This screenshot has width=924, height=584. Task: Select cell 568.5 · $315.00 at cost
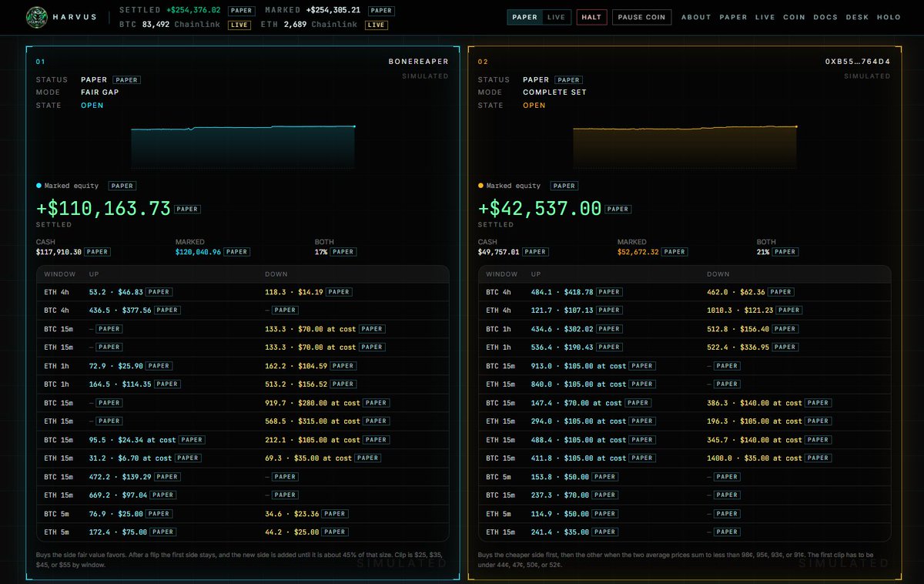coord(313,421)
